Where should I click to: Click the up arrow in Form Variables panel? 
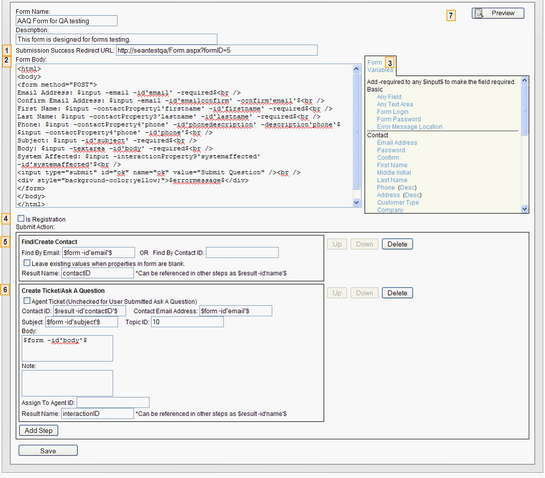click(524, 81)
